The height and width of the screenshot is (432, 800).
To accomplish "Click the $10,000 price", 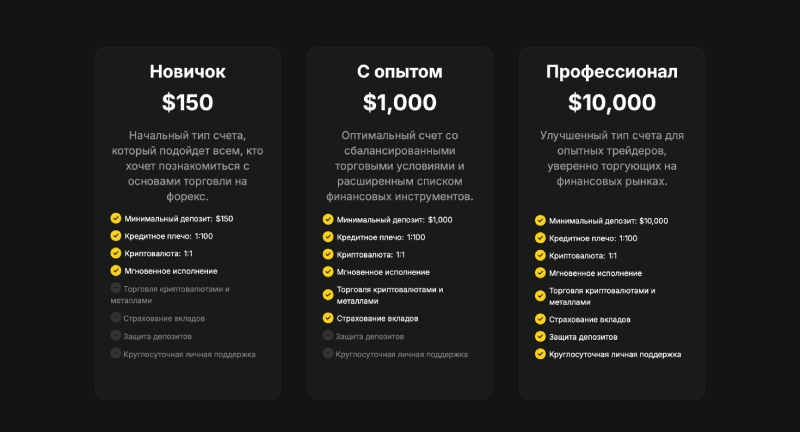I will pyautogui.click(x=612, y=102).
